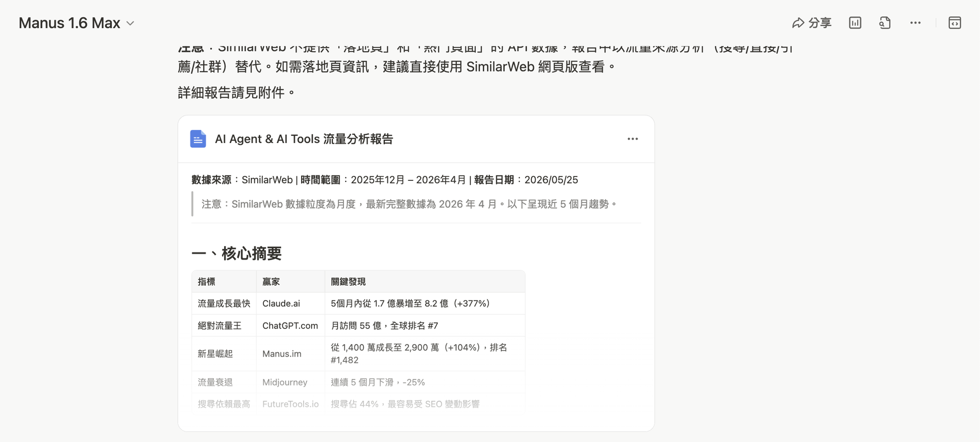Click the 5個月內從 1.7 億暴增至 8.2 億 finding
The width and height of the screenshot is (980, 442).
tap(410, 304)
